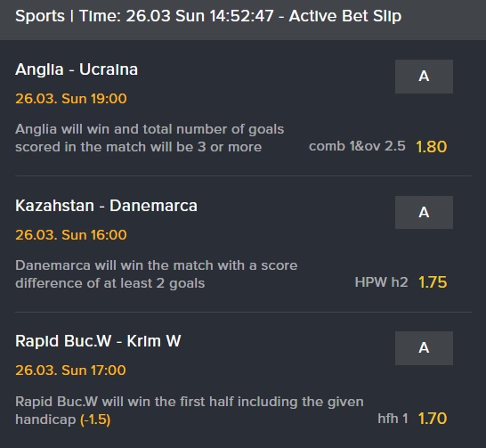Click the Danemarca will win bet description
Screen dimensions: 486x448
point(157,274)
